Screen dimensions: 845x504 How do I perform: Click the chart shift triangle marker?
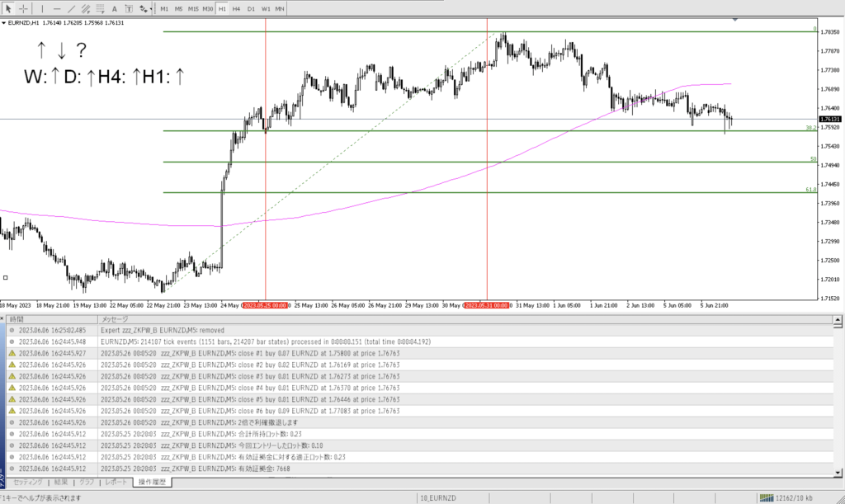tap(734, 19)
